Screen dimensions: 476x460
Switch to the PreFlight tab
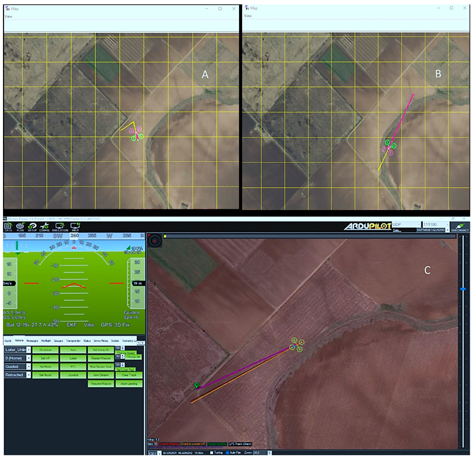click(46, 341)
